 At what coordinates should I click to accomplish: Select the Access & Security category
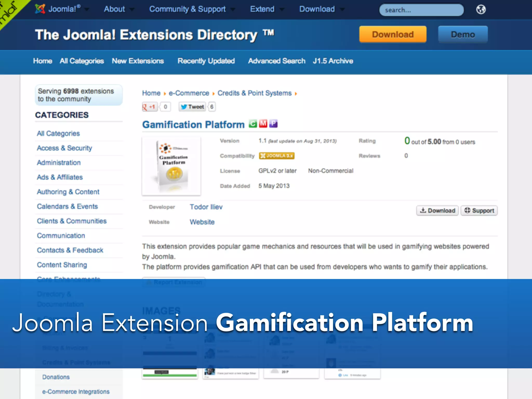64,148
